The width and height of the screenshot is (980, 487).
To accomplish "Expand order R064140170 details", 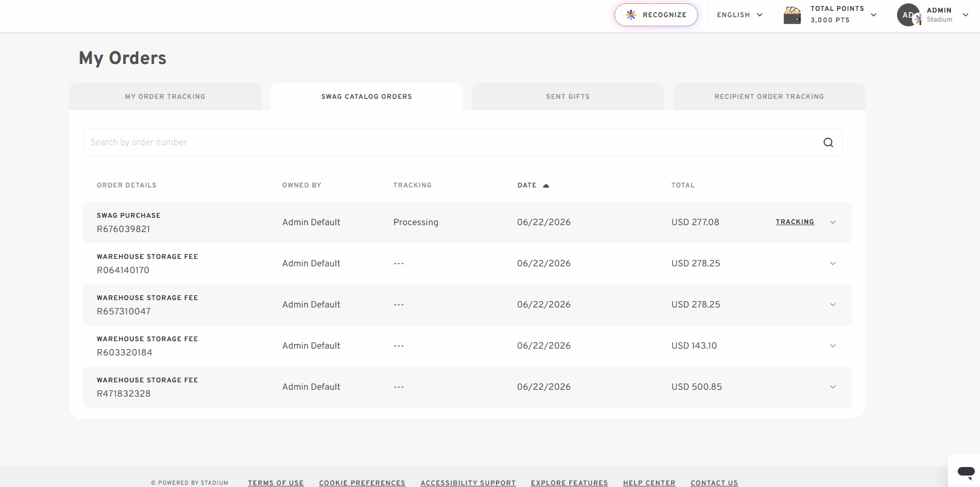I will 833,264.
